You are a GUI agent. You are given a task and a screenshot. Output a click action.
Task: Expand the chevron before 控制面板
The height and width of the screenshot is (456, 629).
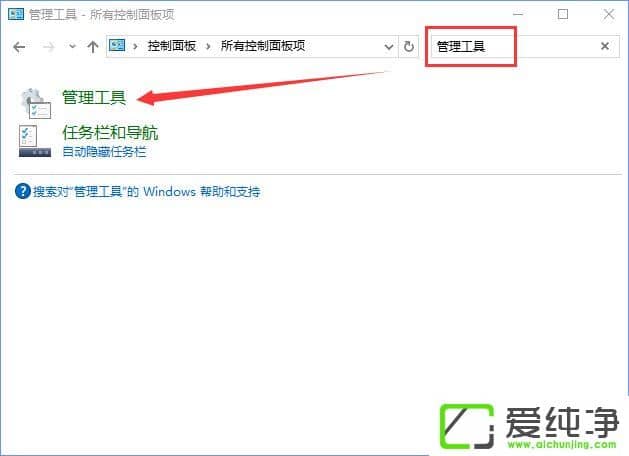coord(136,47)
